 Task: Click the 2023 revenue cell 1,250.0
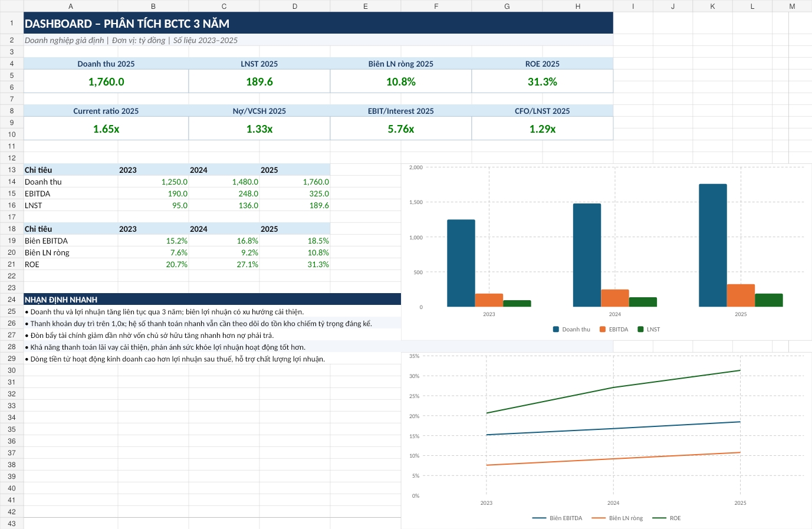click(x=153, y=182)
